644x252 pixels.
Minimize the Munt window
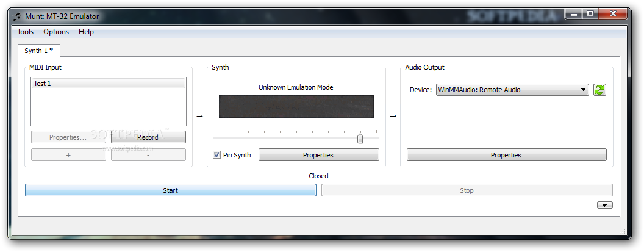click(573, 15)
